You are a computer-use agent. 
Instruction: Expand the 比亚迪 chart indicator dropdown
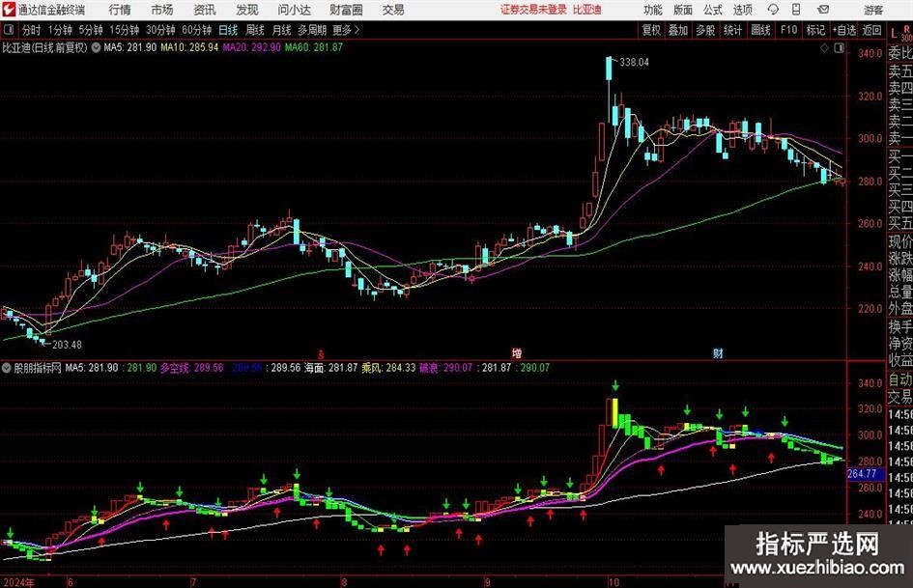[x=96, y=47]
